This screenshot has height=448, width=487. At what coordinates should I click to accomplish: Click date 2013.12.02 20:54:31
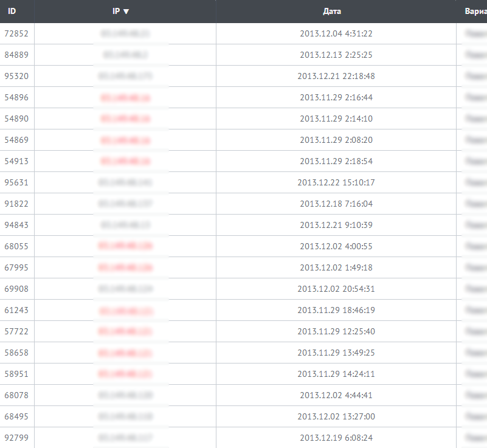pyautogui.click(x=336, y=289)
